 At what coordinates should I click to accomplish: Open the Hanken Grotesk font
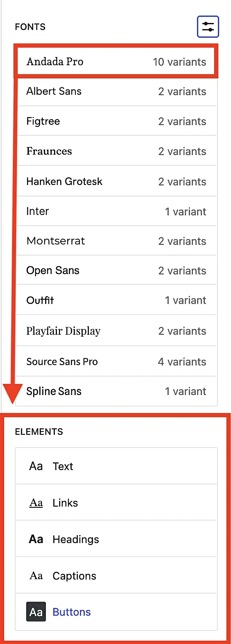[x=116, y=181]
